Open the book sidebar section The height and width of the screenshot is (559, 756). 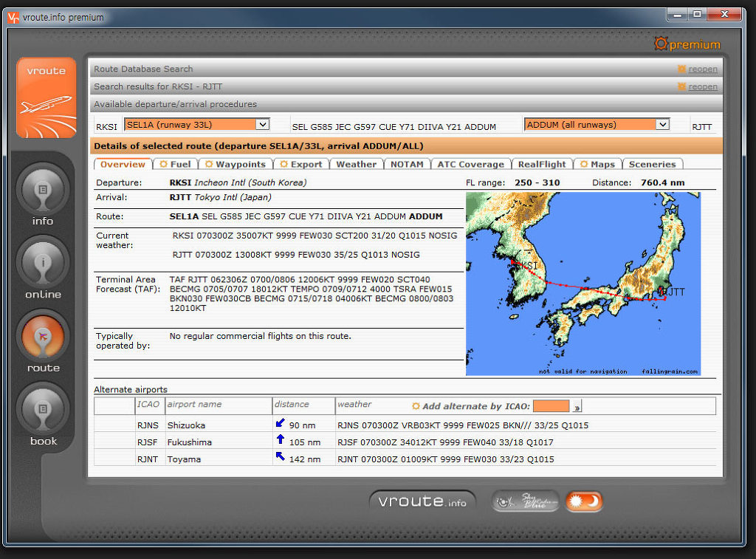43,410
